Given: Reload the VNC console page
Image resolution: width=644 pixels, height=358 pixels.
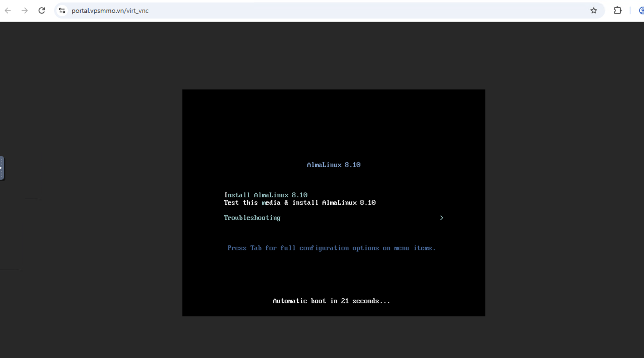Looking at the screenshot, I should [x=42, y=11].
